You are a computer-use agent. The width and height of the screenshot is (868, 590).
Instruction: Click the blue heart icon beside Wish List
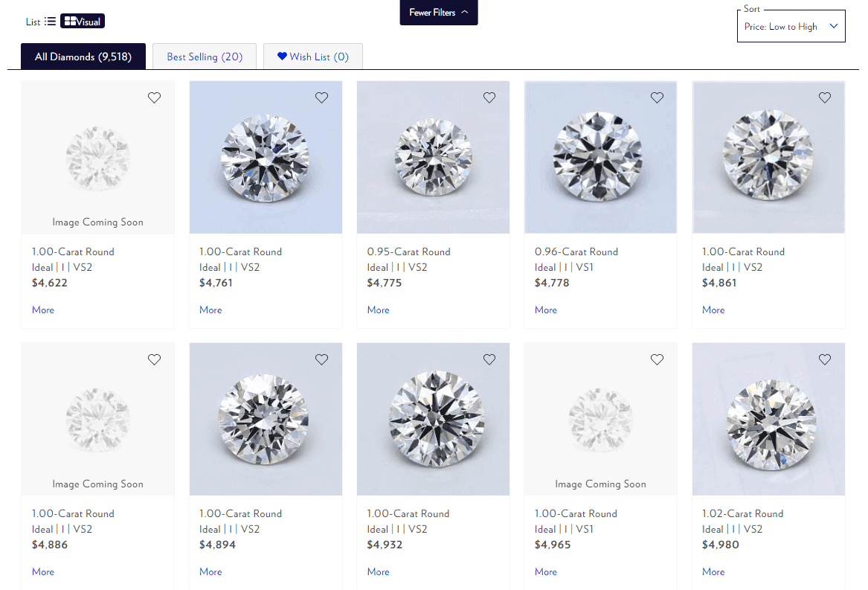coord(283,56)
